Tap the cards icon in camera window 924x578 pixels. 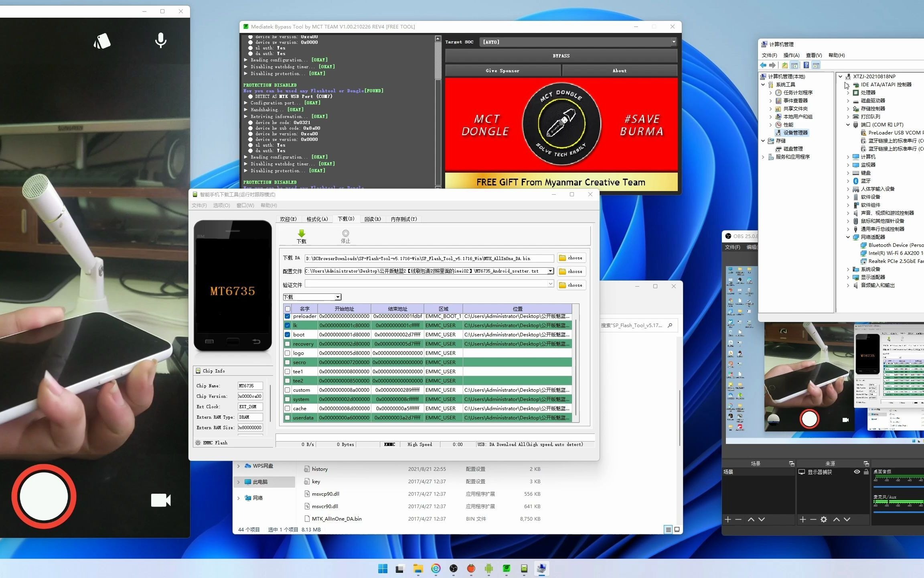click(102, 41)
